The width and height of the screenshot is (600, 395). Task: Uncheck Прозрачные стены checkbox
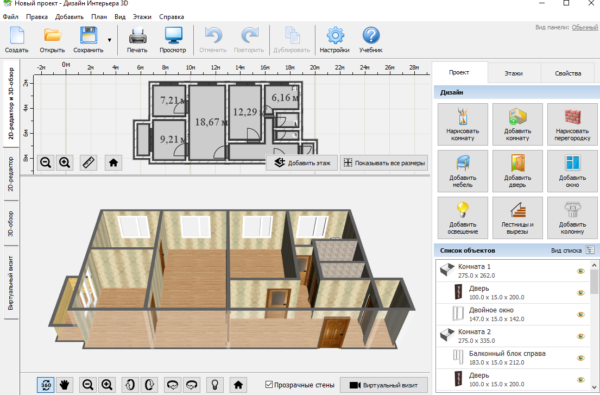[x=269, y=384]
